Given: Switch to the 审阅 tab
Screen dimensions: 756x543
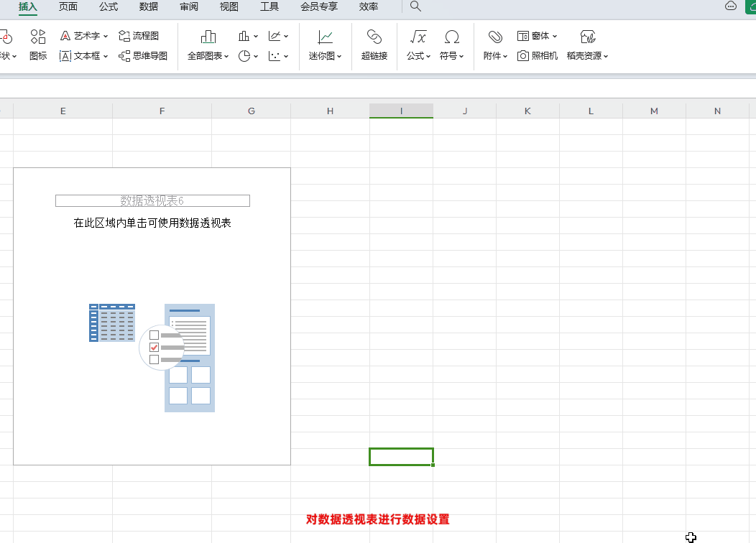Looking at the screenshot, I should coord(188,6).
